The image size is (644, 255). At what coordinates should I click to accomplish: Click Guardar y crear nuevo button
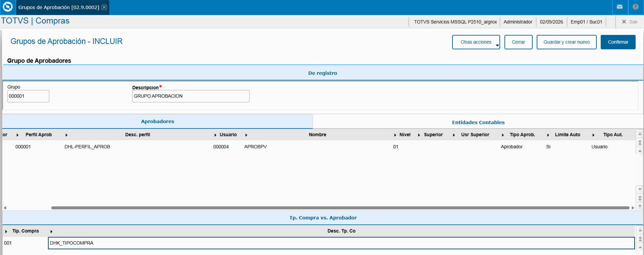(x=567, y=42)
